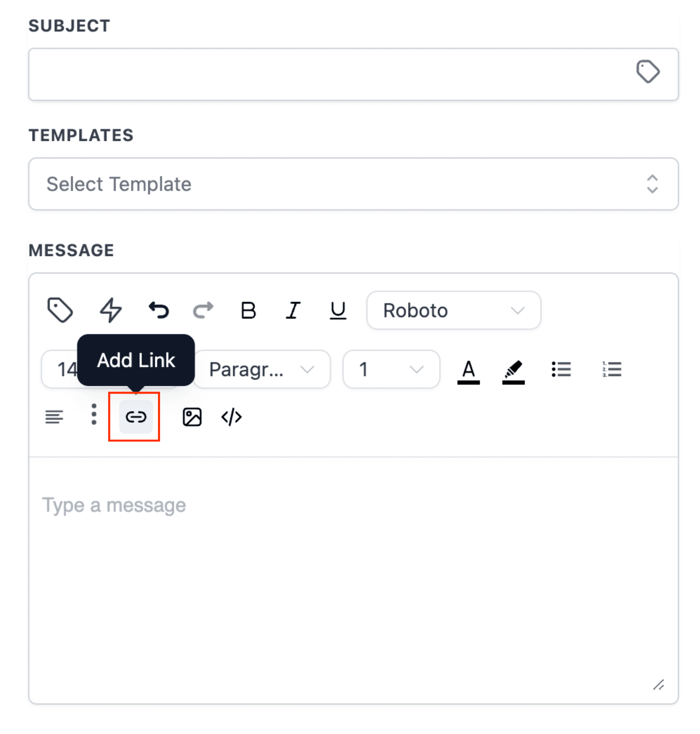The height and width of the screenshot is (734, 700).
Task: Insert a numbered list
Action: tap(612, 369)
